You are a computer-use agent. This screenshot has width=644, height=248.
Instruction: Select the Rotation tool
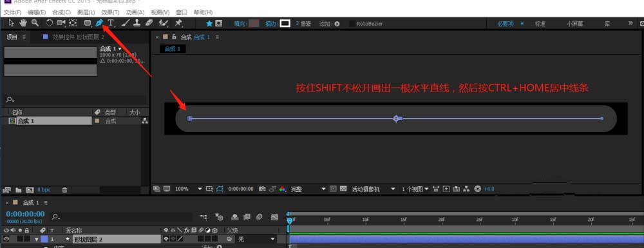click(x=50, y=23)
